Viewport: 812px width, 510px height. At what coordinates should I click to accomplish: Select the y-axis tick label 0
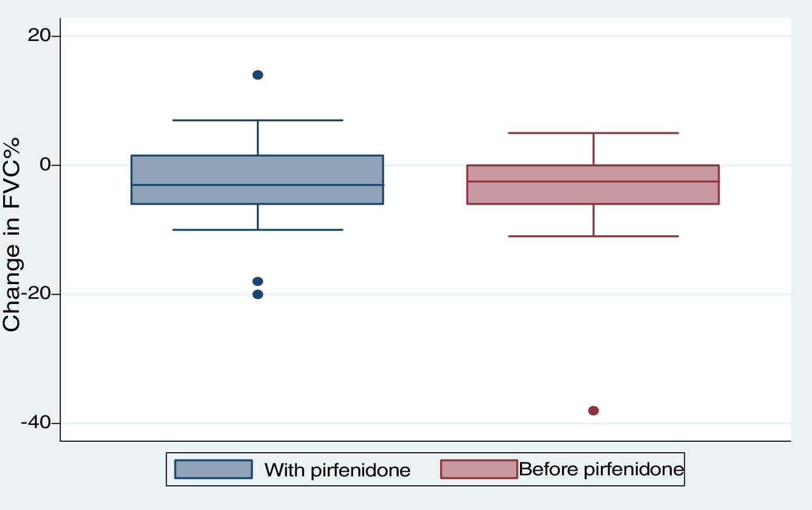coord(45,164)
